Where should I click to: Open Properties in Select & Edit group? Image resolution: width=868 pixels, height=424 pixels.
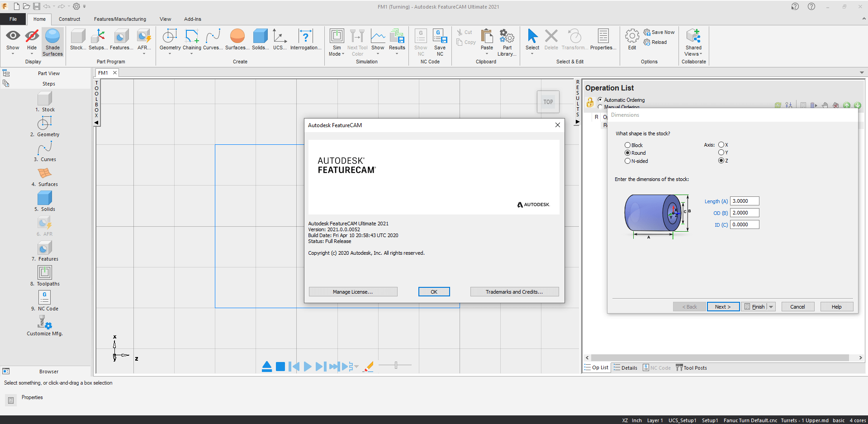tap(603, 39)
